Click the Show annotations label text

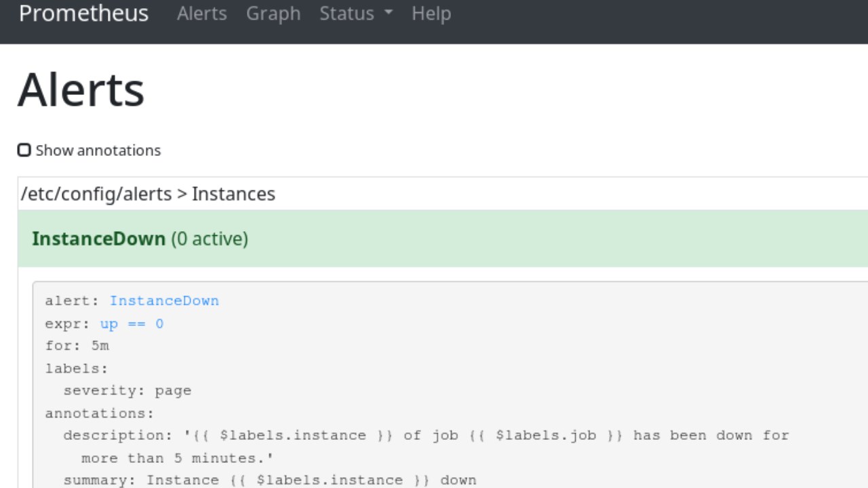click(x=98, y=150)
